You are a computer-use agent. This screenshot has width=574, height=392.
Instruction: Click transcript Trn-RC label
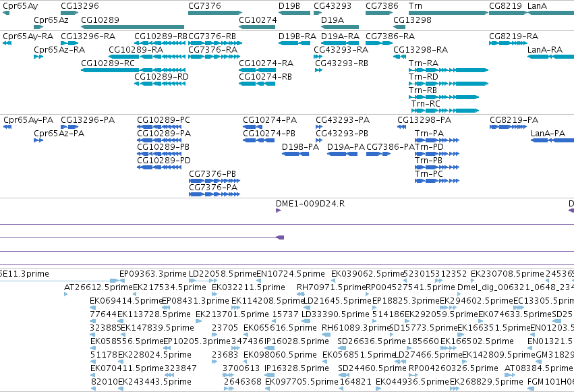pyautogui.click(x=426, y=104)
